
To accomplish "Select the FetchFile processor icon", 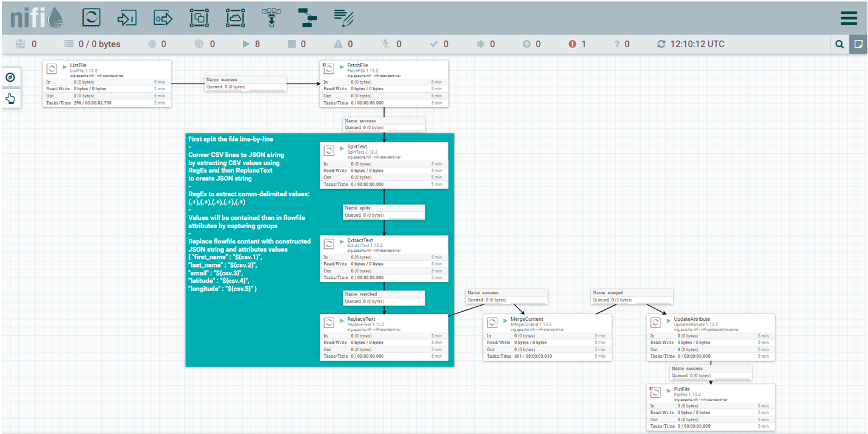I will [x=330, y=68].
